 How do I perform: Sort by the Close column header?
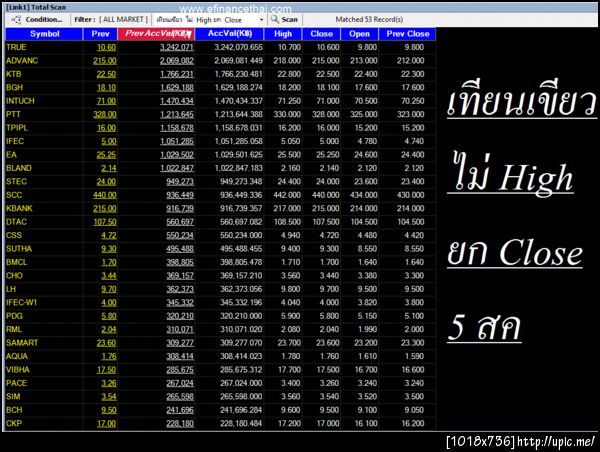(x=321, y=34)
